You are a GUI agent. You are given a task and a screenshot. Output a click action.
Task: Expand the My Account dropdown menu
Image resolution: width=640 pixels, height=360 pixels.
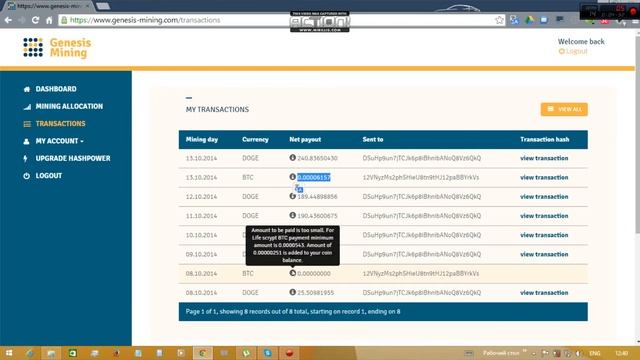pos(60,141)
